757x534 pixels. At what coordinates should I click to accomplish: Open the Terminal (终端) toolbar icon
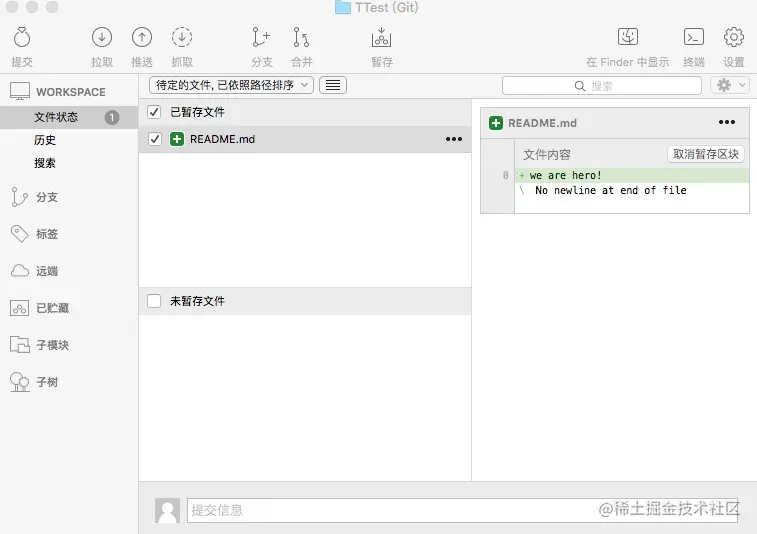tap(694, 37)
